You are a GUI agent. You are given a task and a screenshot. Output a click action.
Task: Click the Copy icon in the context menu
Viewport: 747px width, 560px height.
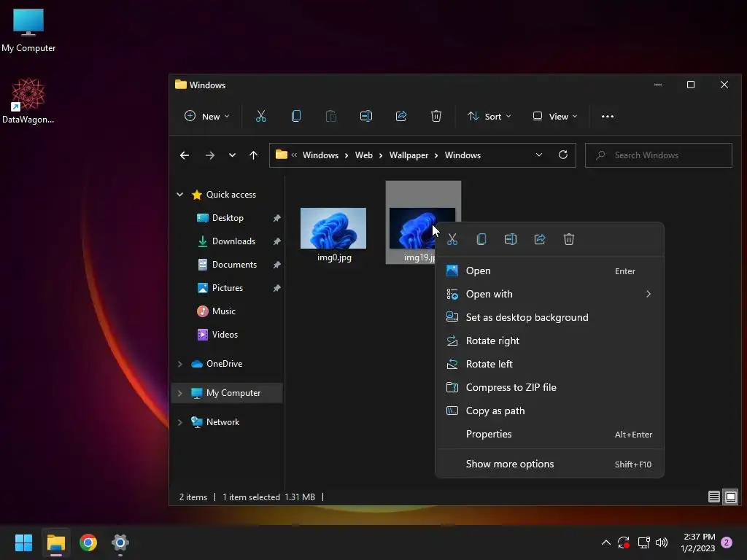click(481, 239)
